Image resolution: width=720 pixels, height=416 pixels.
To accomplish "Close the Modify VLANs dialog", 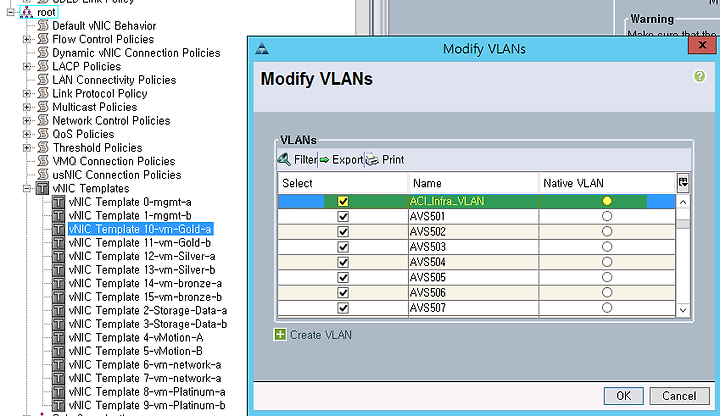I will [x=702, y=45].
